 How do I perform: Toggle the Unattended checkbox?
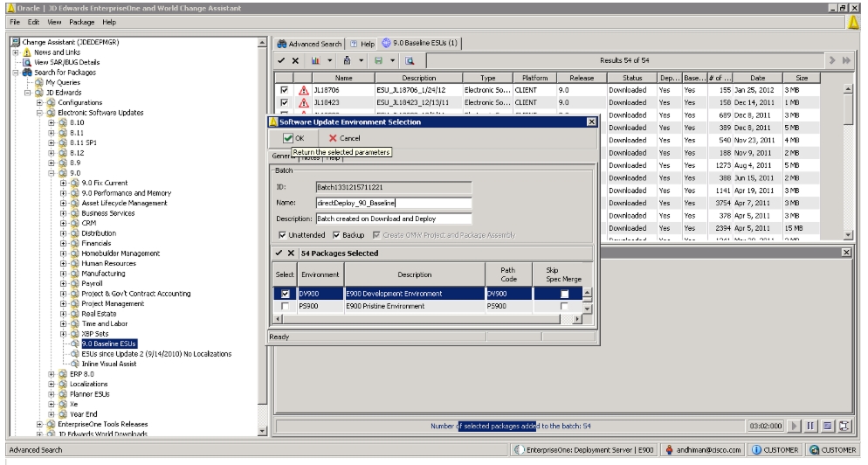pyautogui.click(x=283, y=235)
